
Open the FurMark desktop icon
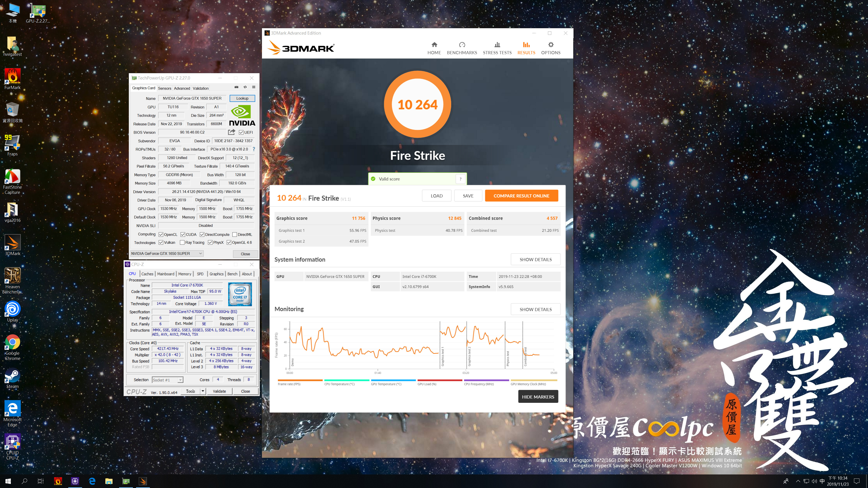coord(12,79)
